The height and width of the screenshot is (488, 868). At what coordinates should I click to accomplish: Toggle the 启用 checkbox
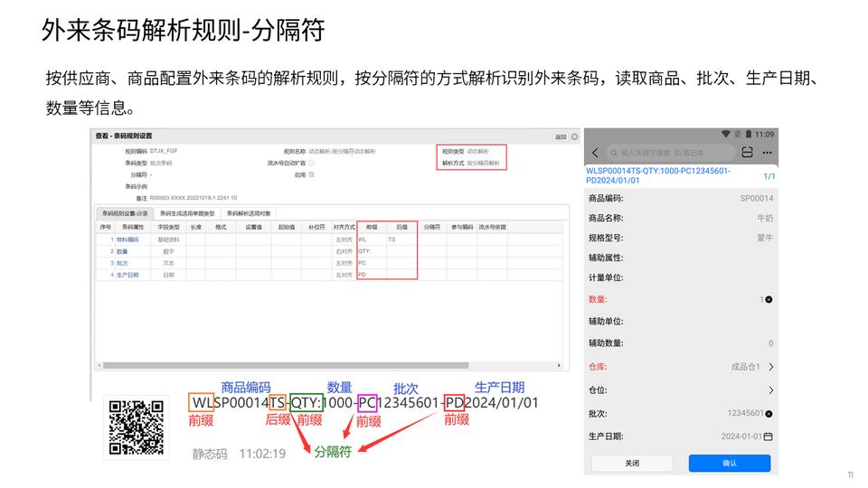[x=312, y=174]
